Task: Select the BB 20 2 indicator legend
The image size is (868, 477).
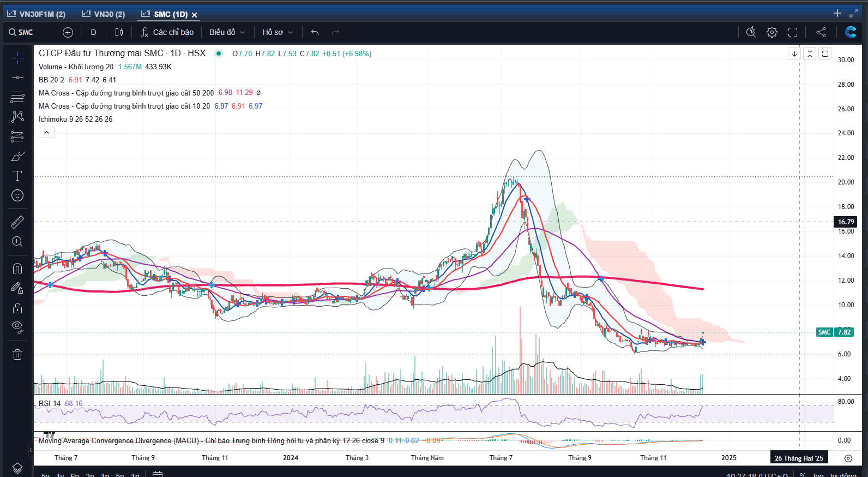Action: pyautogui.click(x=51, y=80)
